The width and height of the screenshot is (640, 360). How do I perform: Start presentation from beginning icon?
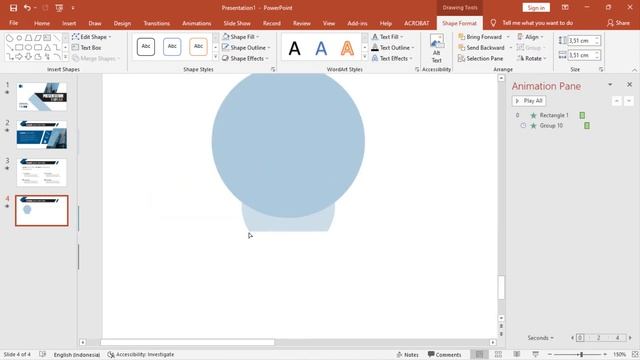[59, 8]
